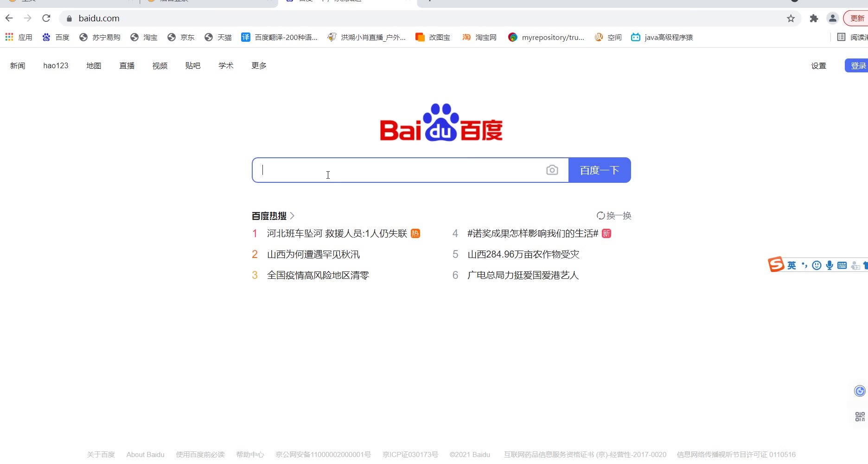Open the 改图宝 bookmark
This screenshot has width=868, height=464.
[433, 37]
